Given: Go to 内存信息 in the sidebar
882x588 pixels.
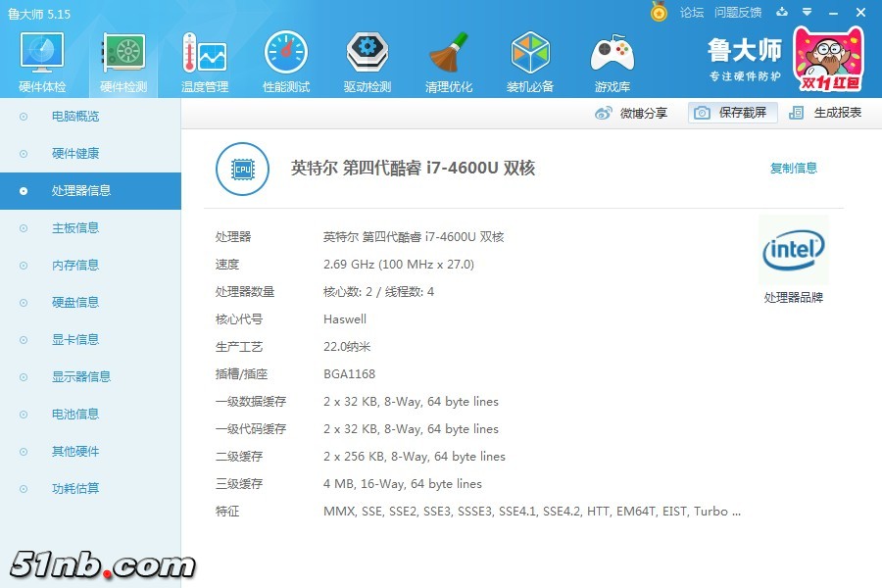Looking at the screenshot, I should (x=75, y=266).
